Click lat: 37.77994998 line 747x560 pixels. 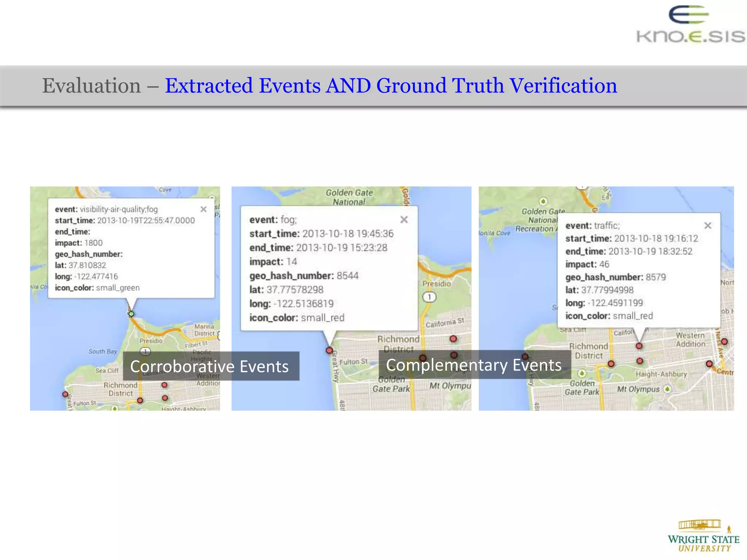(600, 290)
